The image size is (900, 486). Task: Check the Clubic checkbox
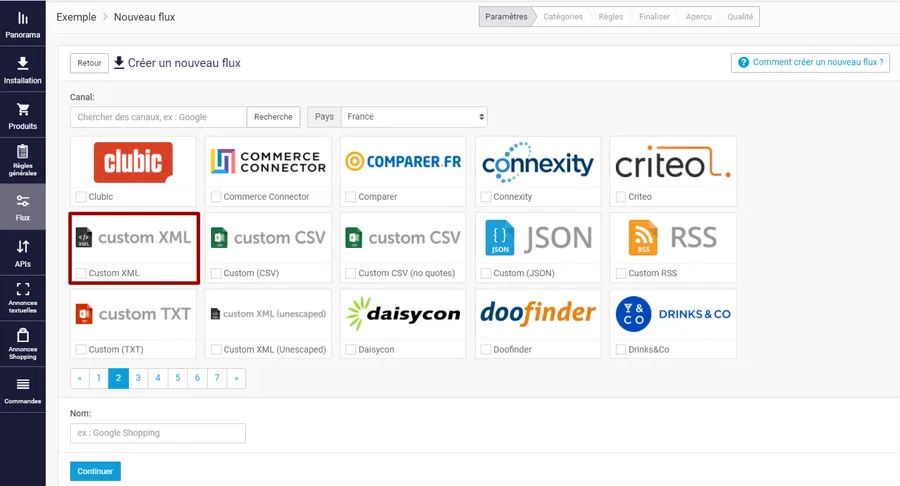[x=81, y=197]
